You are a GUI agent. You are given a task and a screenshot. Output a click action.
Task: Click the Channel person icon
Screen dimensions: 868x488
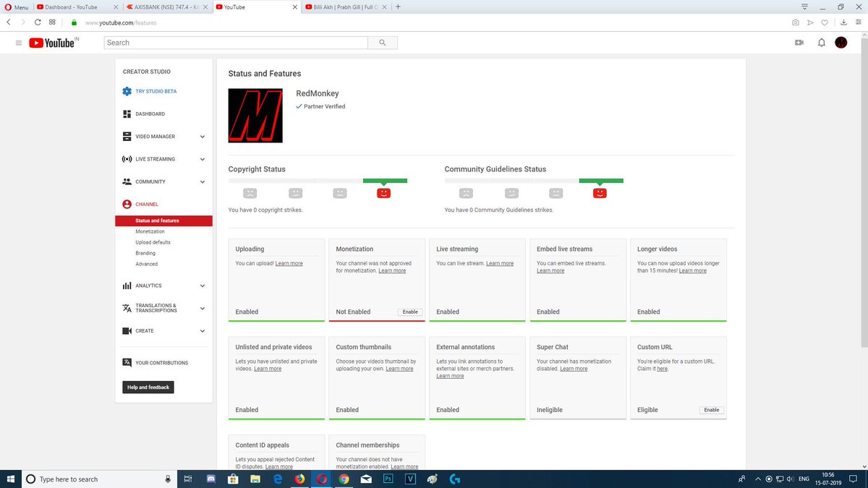coord(127,205)
